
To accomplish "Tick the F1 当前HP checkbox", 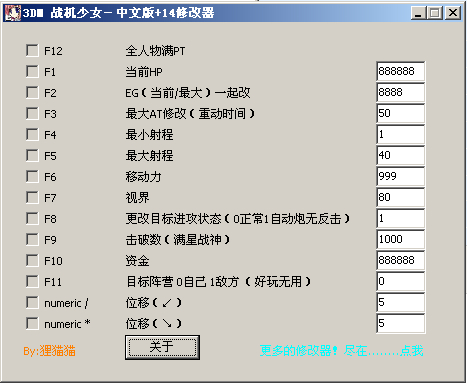I will point(32,72).
